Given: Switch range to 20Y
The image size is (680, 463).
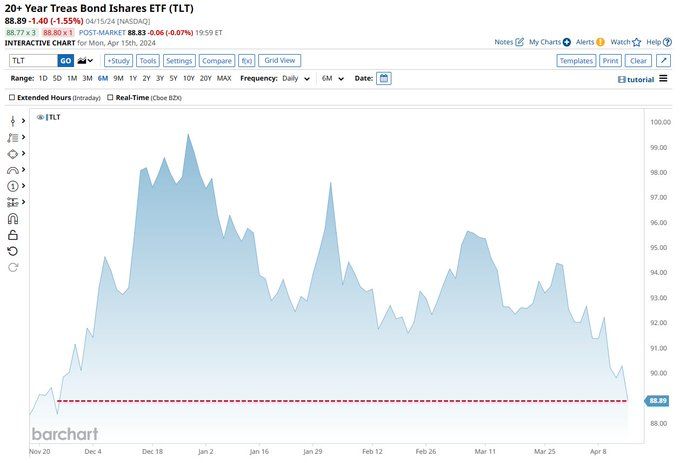Looking at the screenshot, I should click(206, 78).
